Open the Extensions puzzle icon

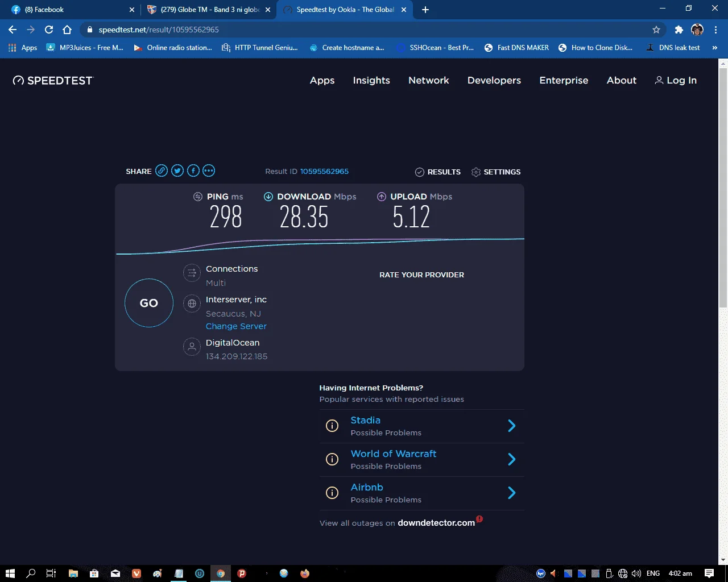[679, 30]
